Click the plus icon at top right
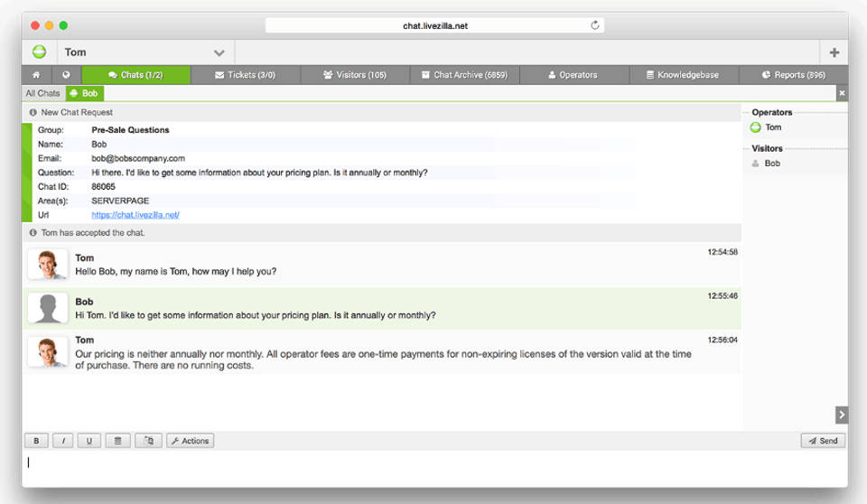867x504 pixels. tap(834, 52)
